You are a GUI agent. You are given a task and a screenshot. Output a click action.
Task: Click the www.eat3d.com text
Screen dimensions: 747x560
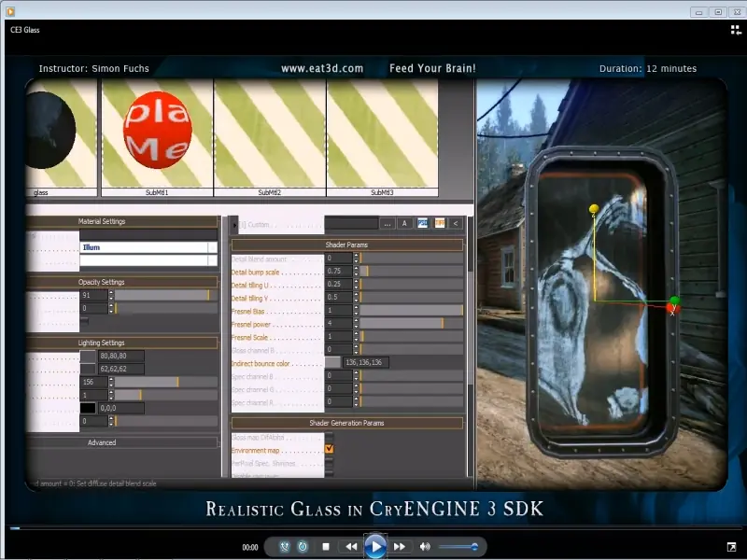[322, 68]
